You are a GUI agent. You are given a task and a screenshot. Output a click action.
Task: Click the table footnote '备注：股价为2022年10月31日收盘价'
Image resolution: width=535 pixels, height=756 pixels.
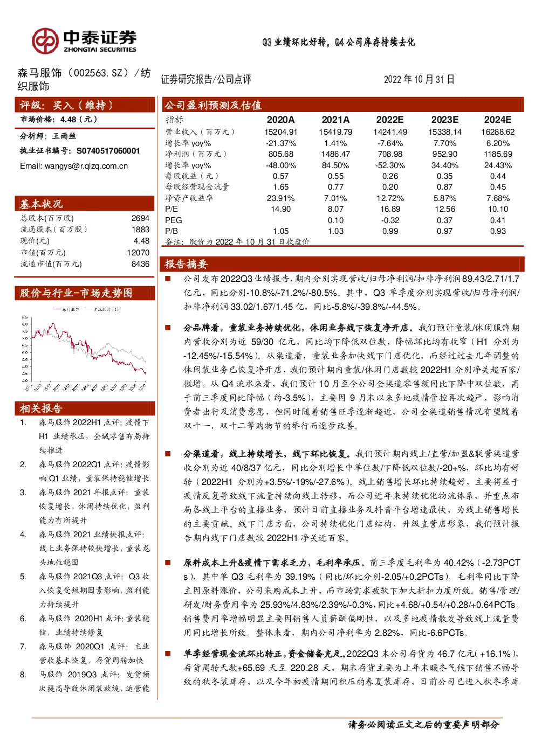point(237,242)
